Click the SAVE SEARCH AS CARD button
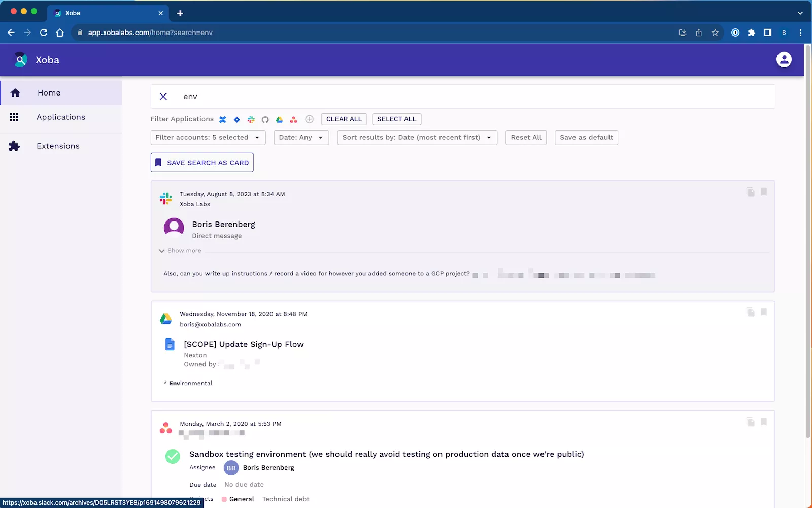This screenshot has height=508, width=812. click(x=202, y=163)
